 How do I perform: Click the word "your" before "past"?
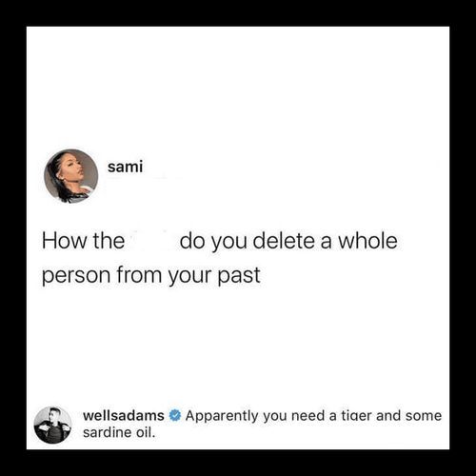coord(189,277)
